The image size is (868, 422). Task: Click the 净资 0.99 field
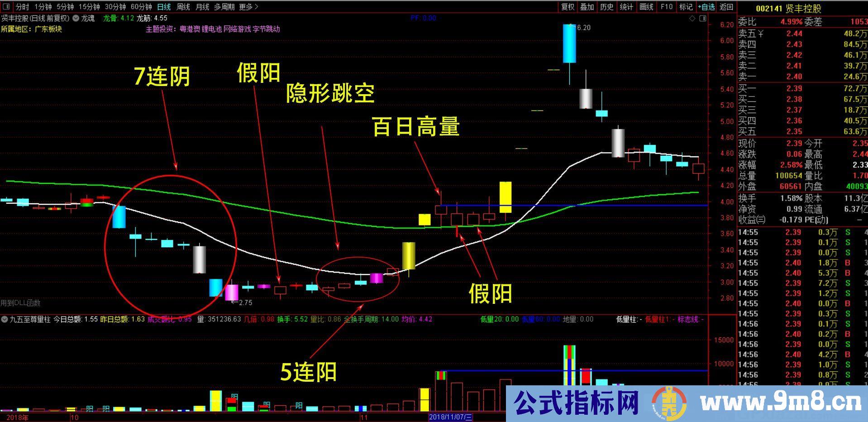pos(770,209)
